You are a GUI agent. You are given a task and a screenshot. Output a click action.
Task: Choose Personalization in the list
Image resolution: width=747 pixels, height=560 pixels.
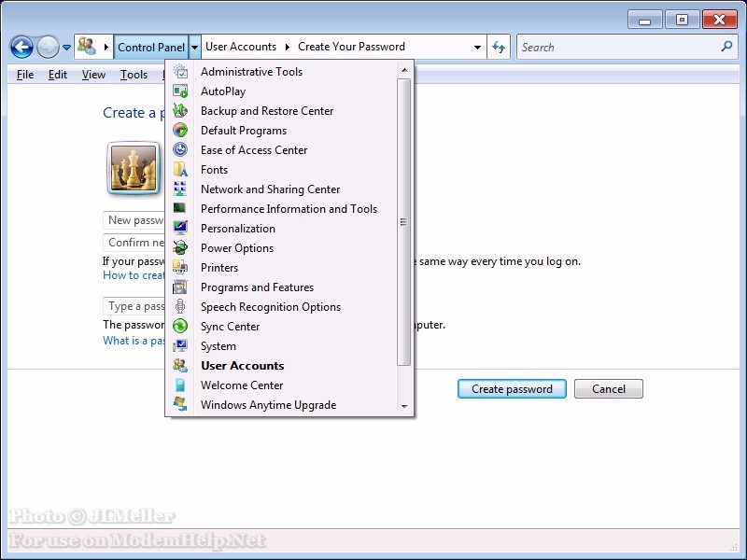click(x=238, y=228)
